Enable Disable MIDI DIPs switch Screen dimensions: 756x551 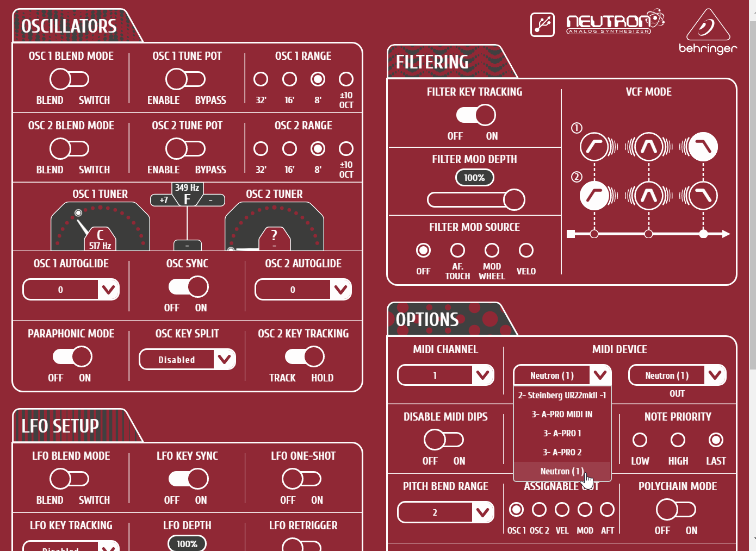pyautogui.click(x=444, y=440)
